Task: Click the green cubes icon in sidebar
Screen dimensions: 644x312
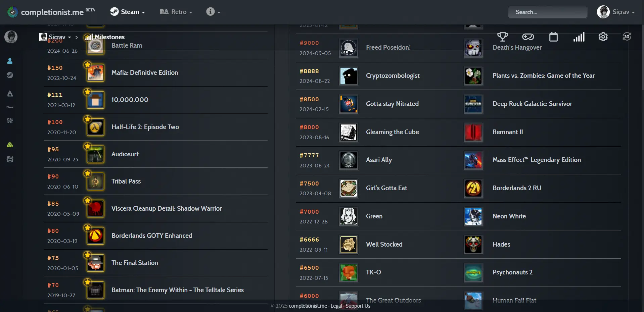Action: click(10, 145)
